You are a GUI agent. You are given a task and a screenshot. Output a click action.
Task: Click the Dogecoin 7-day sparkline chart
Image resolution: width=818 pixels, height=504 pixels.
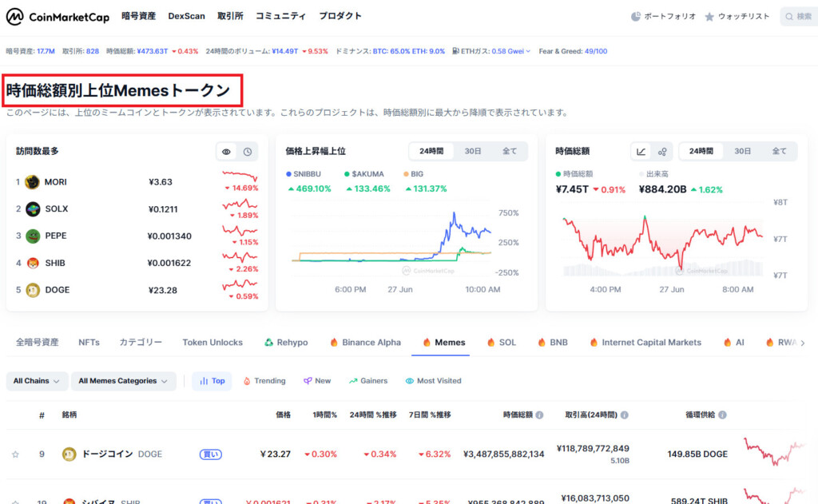click(x=775, y=452)
